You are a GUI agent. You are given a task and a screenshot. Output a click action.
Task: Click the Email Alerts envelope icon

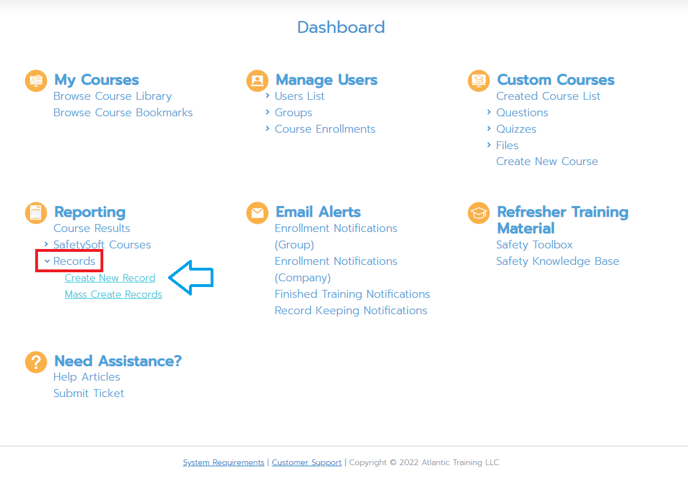[x=258, y=213]
